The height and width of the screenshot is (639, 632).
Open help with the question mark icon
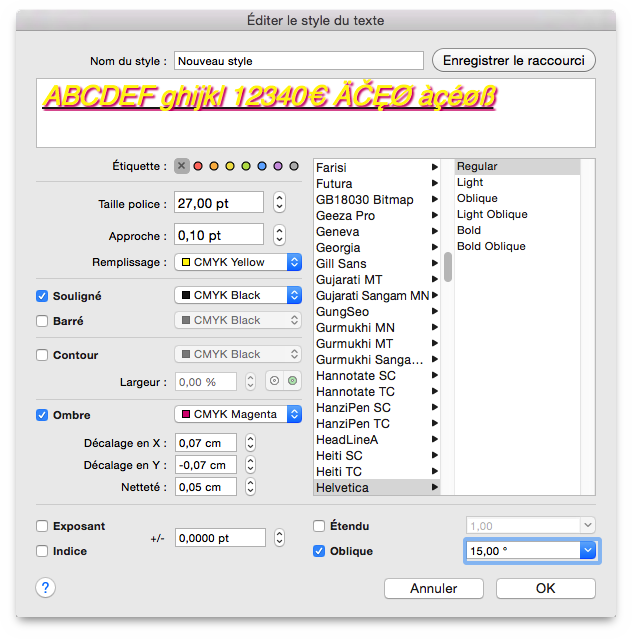(45, 588)
